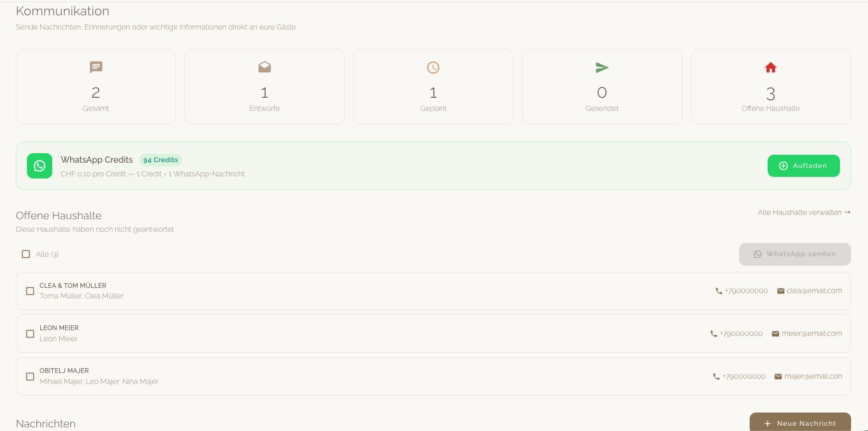This screenshot has width=868, height=431.
Task: Click the open envelope icon for Entwürfe
Action: point(265,67)
